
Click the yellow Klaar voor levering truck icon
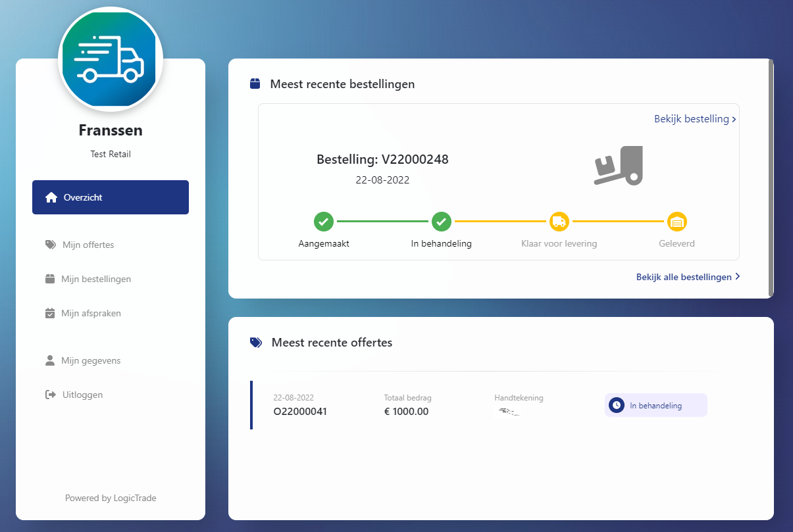[559, 222]
